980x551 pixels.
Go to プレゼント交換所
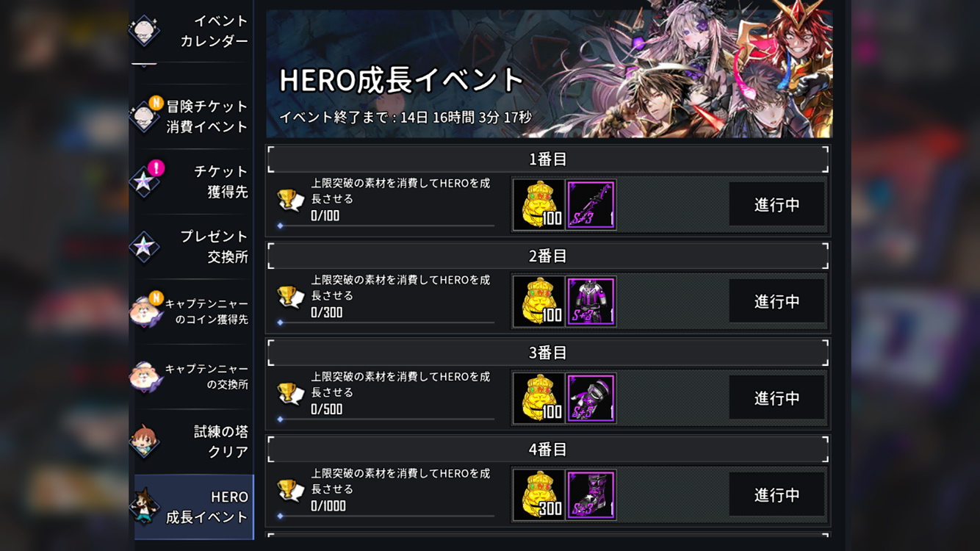coord(191,246)
